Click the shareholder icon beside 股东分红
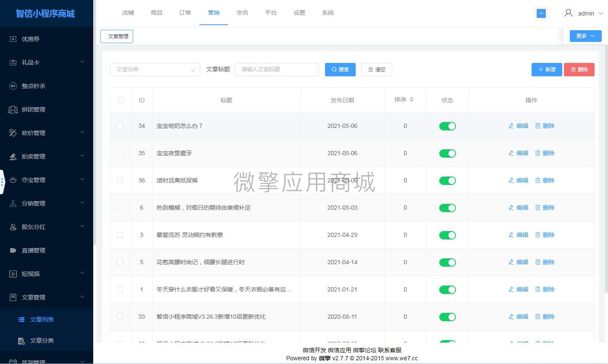The image size is (608, 364). click(13, 227)
